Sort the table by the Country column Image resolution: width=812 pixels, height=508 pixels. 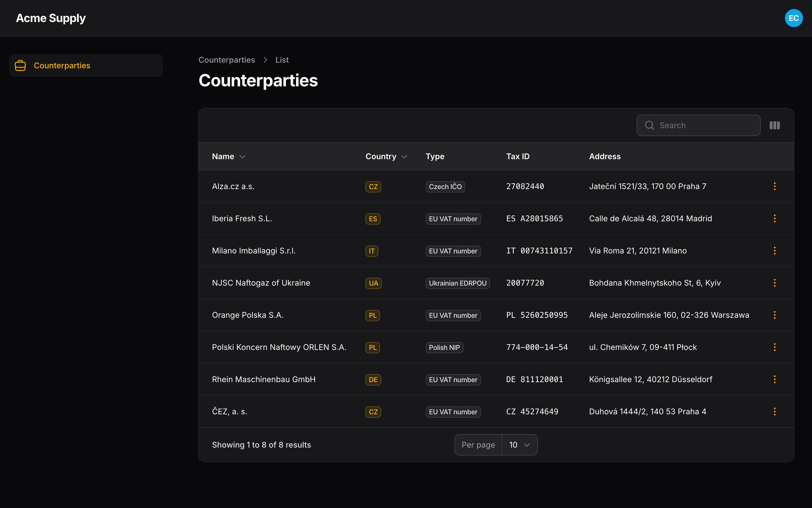coord(386,157)
